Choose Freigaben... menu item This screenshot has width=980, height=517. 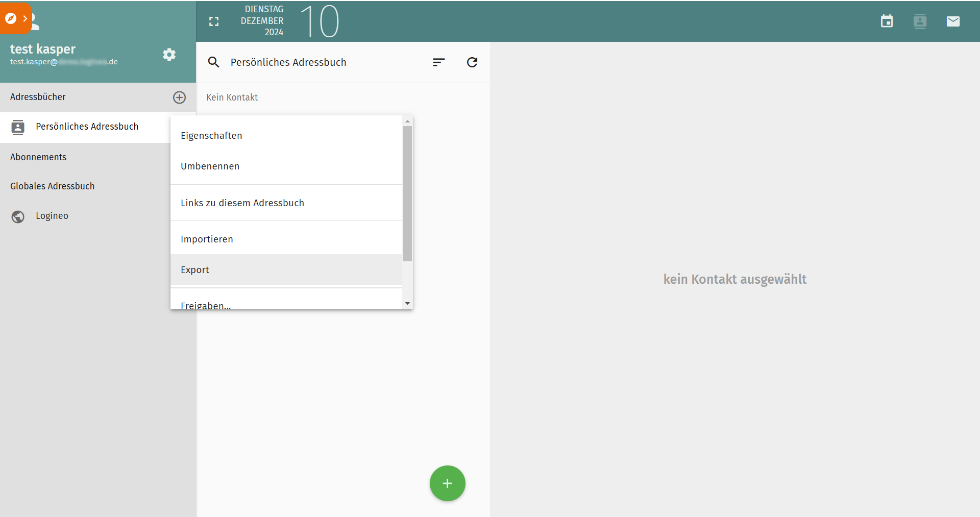click(x=206, y=304)
